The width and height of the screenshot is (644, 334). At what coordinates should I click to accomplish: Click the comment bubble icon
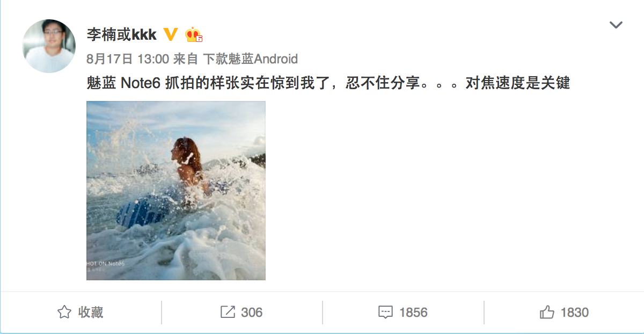[x=385, y=312]
